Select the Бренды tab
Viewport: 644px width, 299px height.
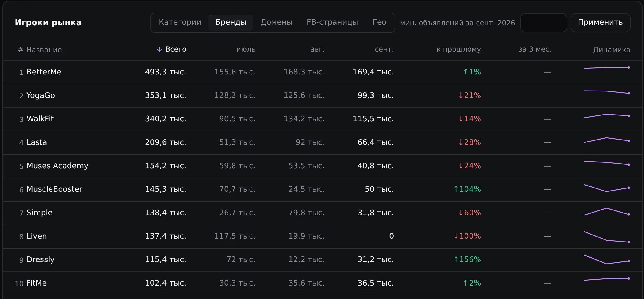tap(231, 22)
